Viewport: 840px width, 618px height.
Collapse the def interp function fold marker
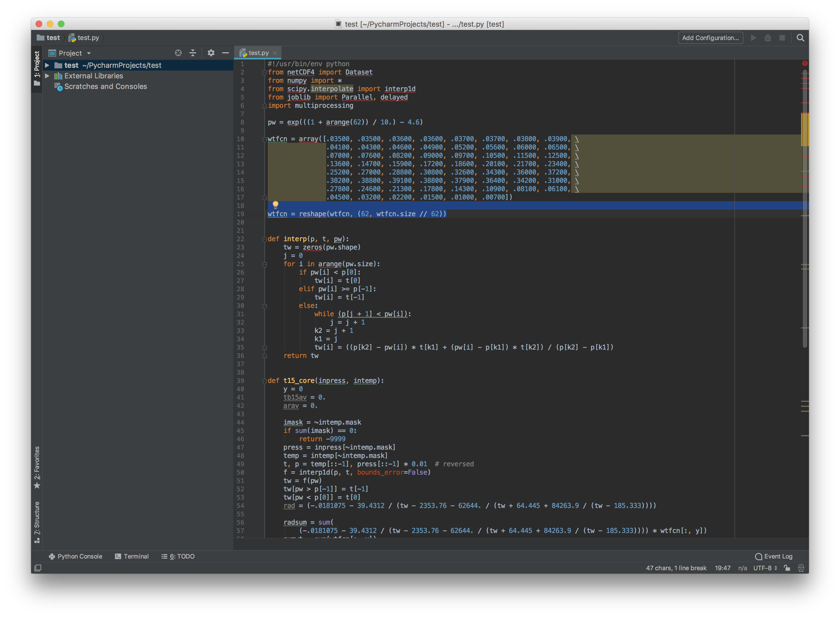click(264, 239)
